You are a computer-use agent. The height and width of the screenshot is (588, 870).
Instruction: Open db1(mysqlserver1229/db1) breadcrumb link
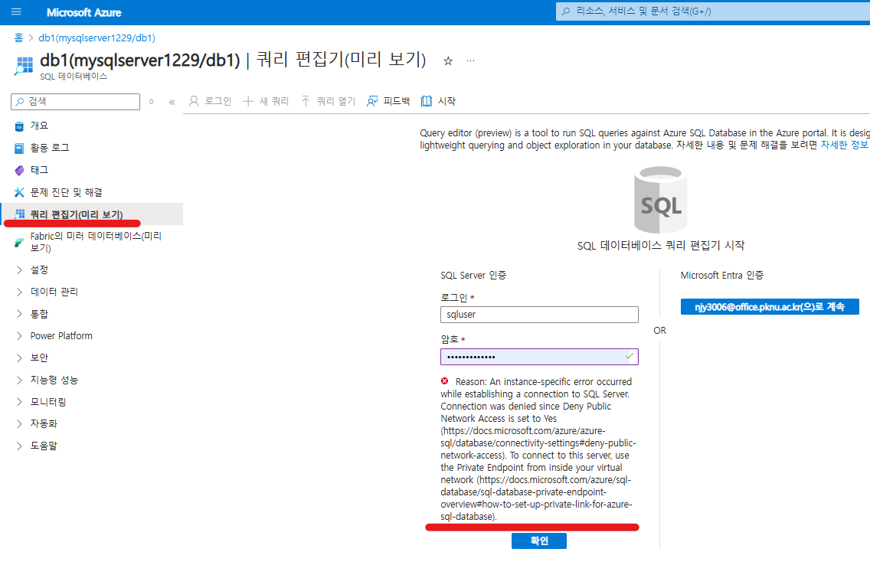[x=96, y=38]
